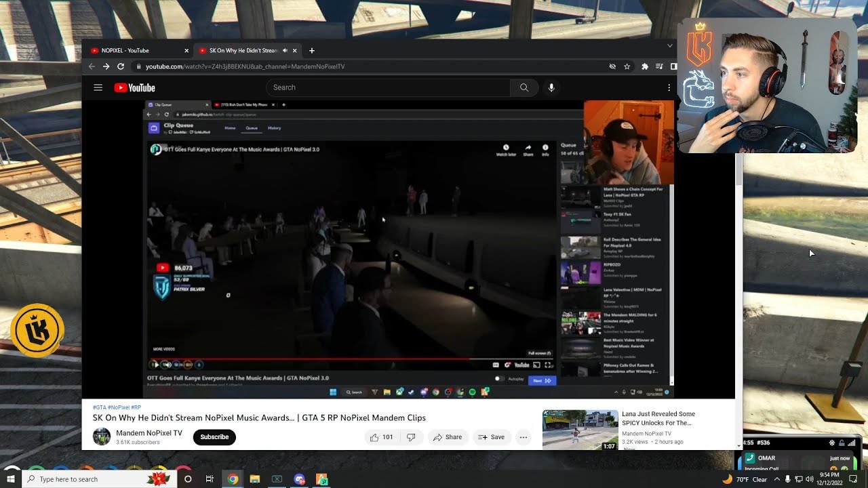
Task: Open the orange app with music note on taskbar
Action: pyautogui.click(x=322, y=479)
